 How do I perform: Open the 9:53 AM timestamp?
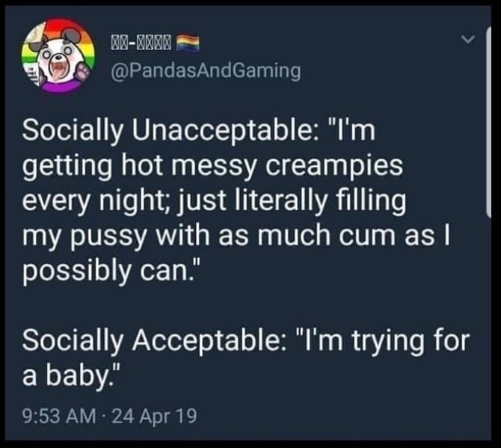point(59,416)
